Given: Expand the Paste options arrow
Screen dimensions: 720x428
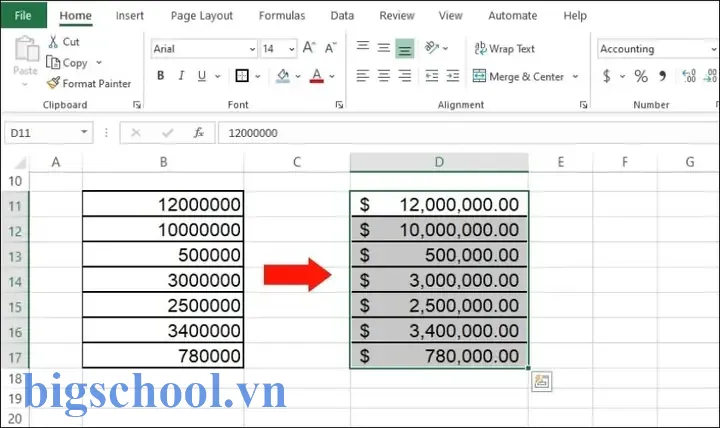Looking at the screenshot, I should [25, 84].
